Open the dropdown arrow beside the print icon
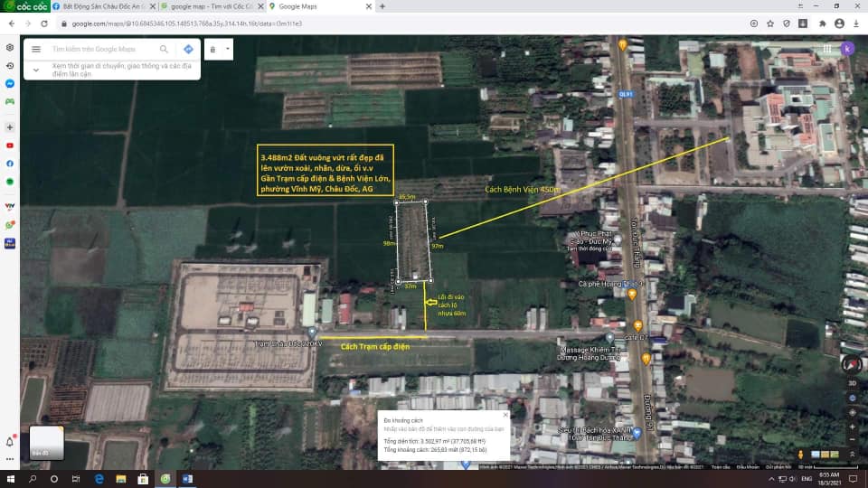 pos(228,49)
